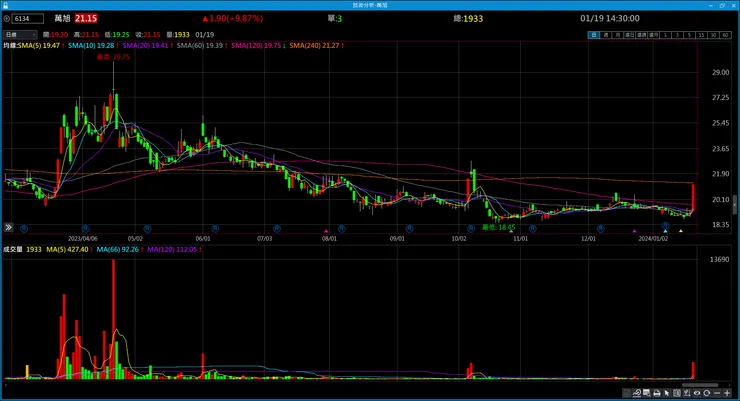Select the 日 daily period button
740x401 pixels.
(x=593, y=35)
